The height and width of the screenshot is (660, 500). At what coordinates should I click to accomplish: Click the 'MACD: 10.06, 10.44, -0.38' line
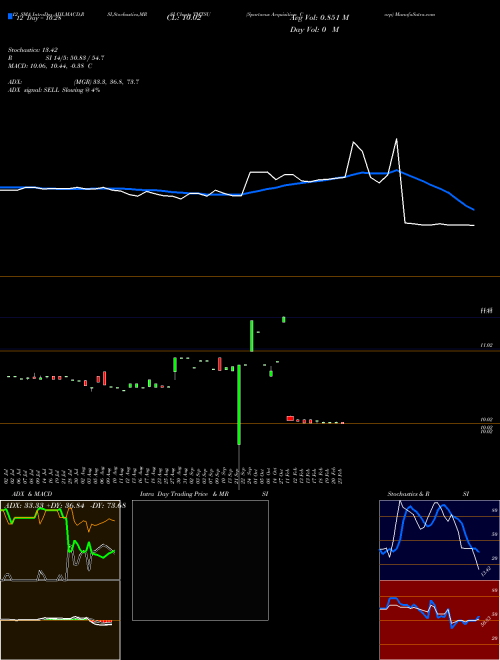(x=46, y=66)
